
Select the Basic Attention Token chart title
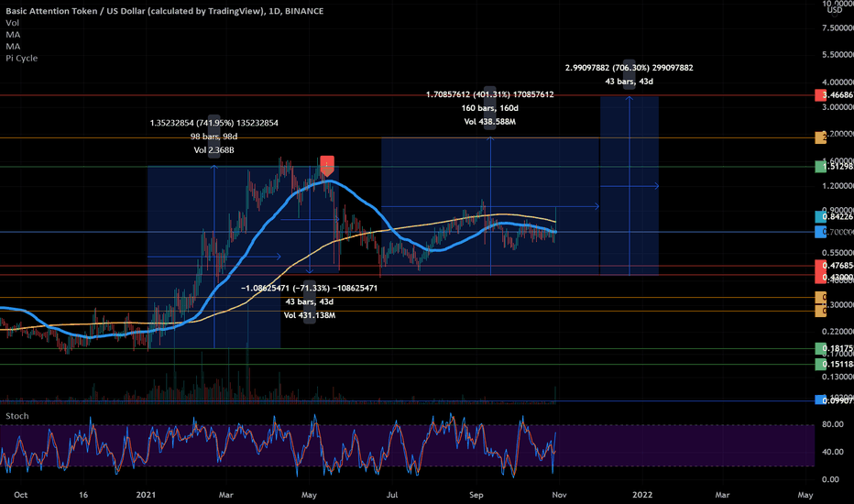(x=165, y=11)
